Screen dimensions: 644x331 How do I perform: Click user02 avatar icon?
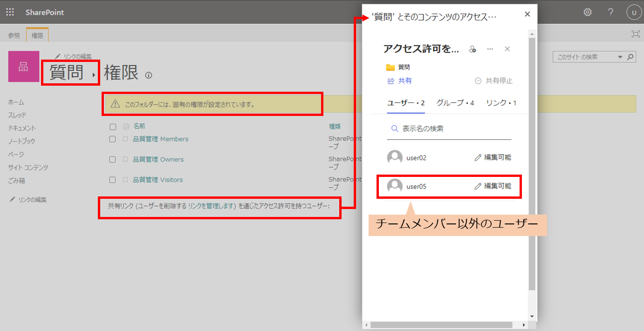point(395,158)
